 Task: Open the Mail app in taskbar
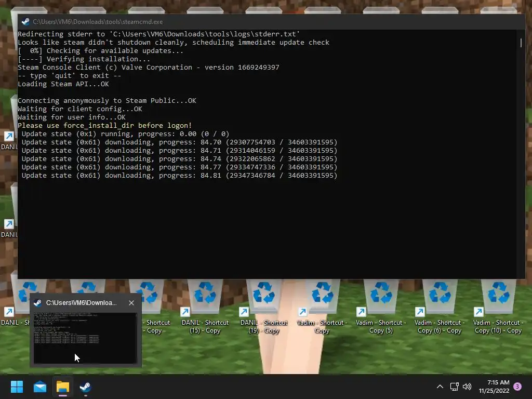(39, 387)
